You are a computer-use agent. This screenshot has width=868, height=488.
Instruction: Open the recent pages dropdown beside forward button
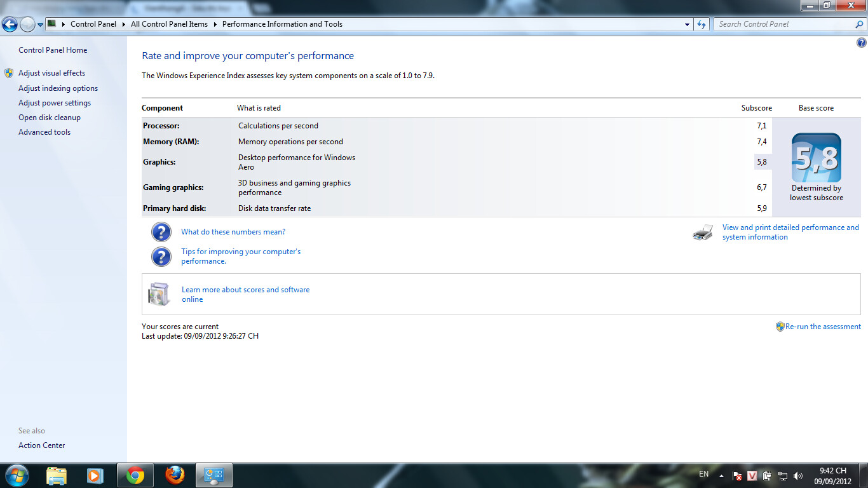41,24
